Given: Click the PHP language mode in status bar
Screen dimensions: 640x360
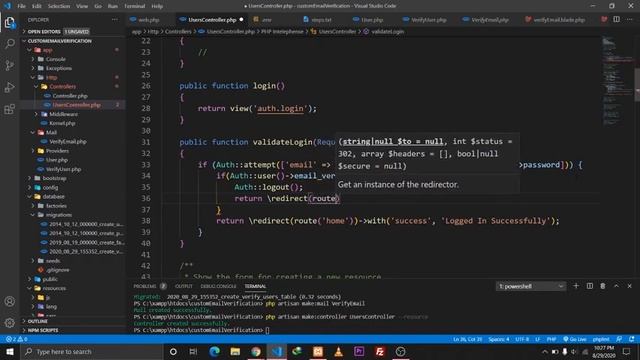Looking at the screenshot, I should coord(551,339).
